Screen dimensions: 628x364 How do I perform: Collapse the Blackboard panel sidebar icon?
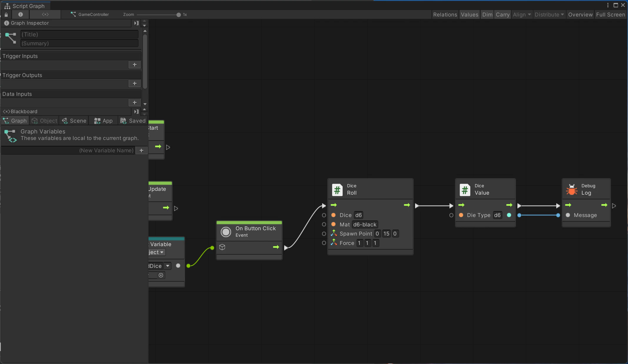136,112
